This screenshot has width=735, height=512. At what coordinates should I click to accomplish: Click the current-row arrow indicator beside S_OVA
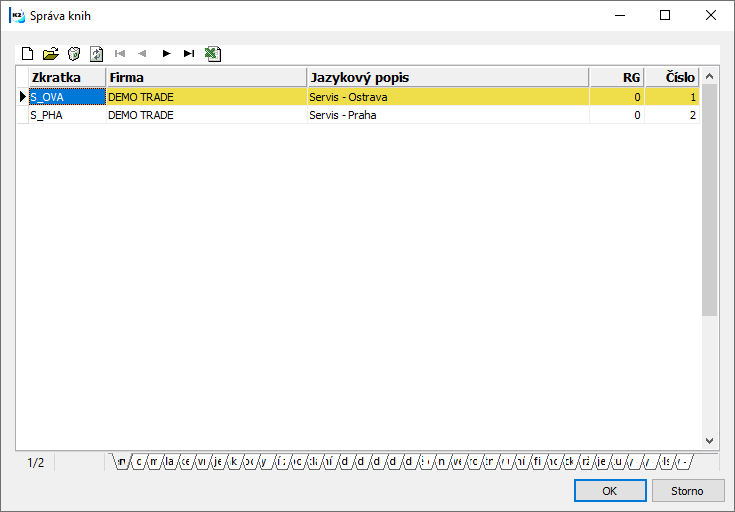22,97
